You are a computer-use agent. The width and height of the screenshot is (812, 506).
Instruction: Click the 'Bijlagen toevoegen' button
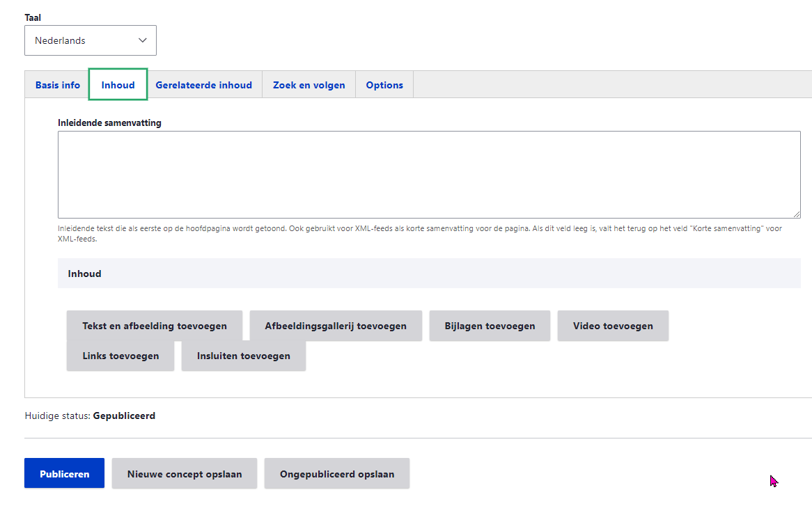tap(490, 326)
